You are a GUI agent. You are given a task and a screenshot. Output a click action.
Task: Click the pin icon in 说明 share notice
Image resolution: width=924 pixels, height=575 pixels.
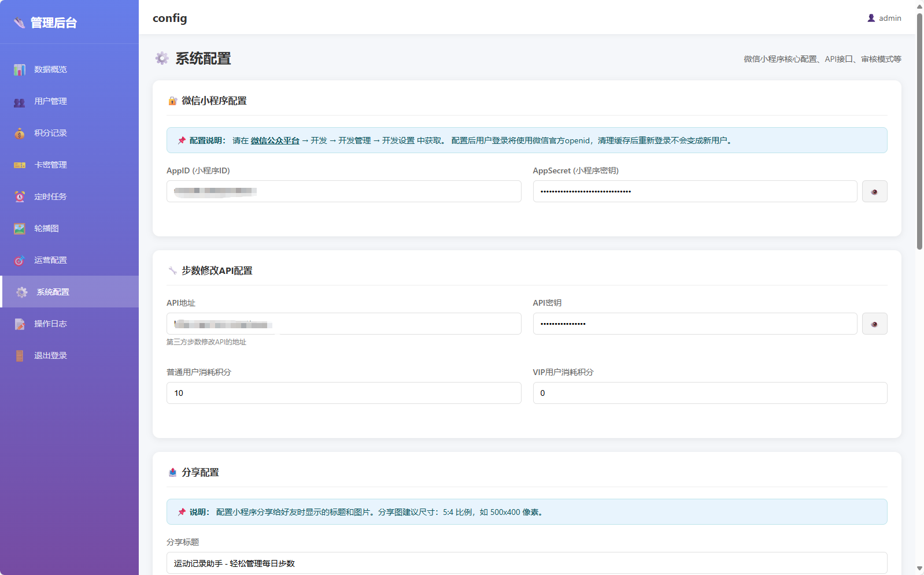[x=182, y=512]
